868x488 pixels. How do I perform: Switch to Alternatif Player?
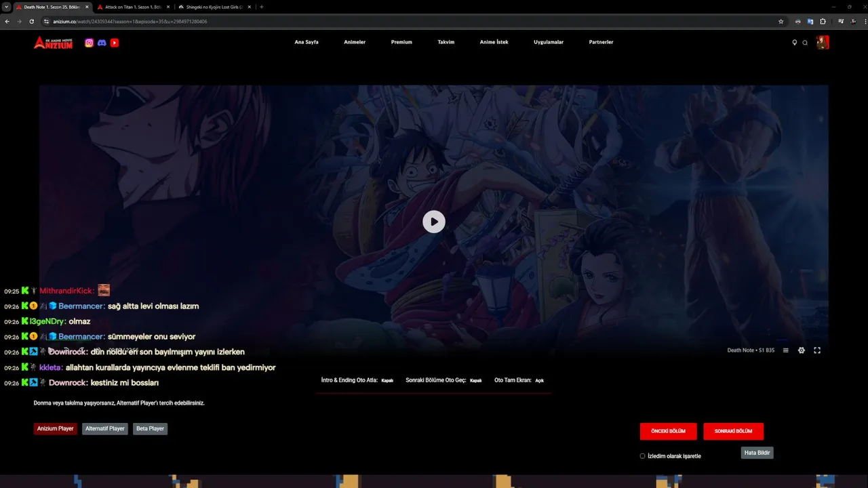105,429
